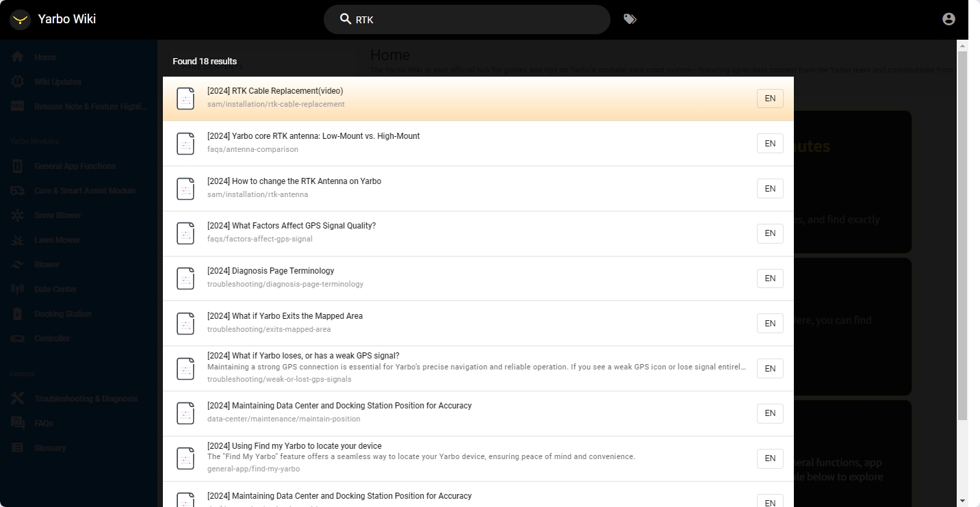
Task: Click the Lawn Mower sidebar icon
Action: point(18,240)
